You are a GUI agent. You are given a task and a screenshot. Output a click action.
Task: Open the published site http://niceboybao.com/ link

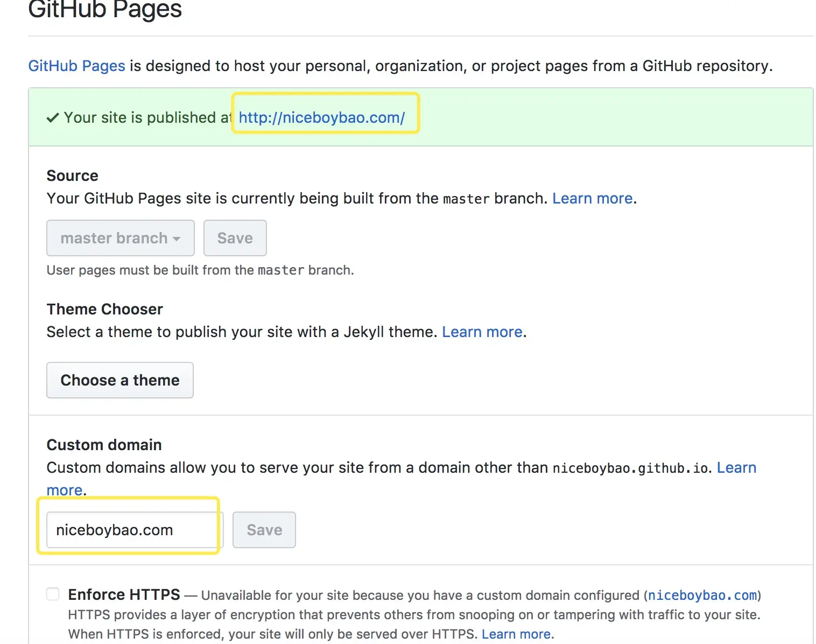[x=321, y=117]
